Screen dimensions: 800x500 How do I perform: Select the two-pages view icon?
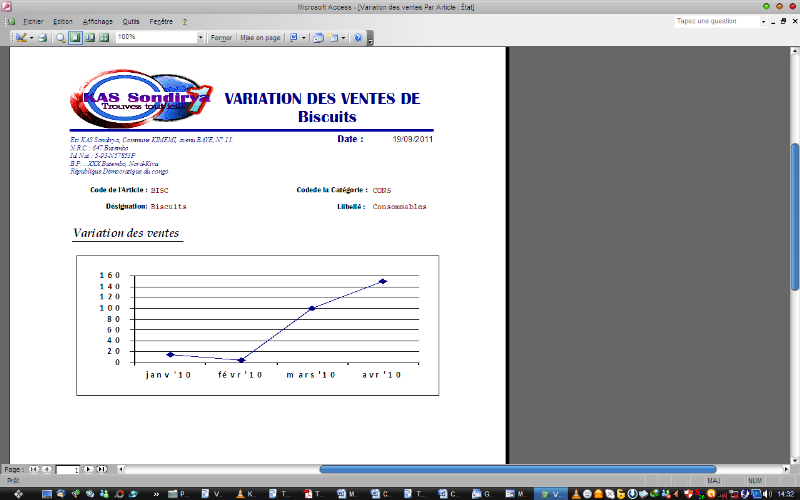click(90, 37)
